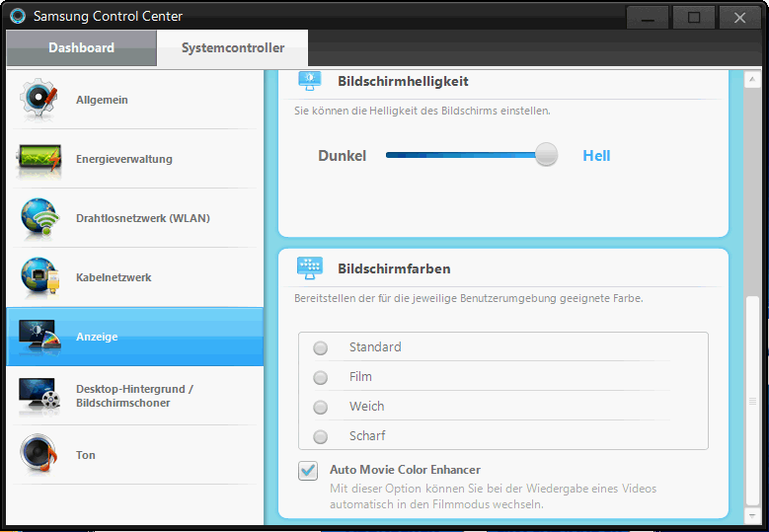Click the Hell brightness label

point(596,156)
